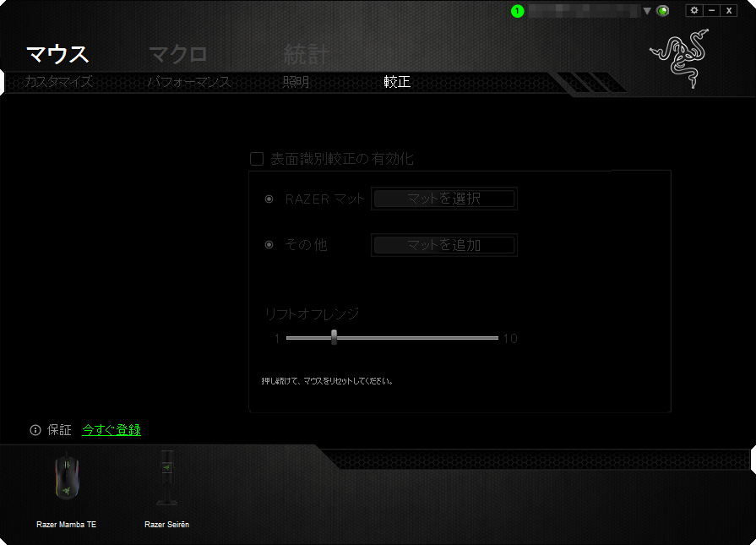Click the green notification badge showing 1
Image resolution: width=756 pixels, height=545 pixels.
point(517,11)
